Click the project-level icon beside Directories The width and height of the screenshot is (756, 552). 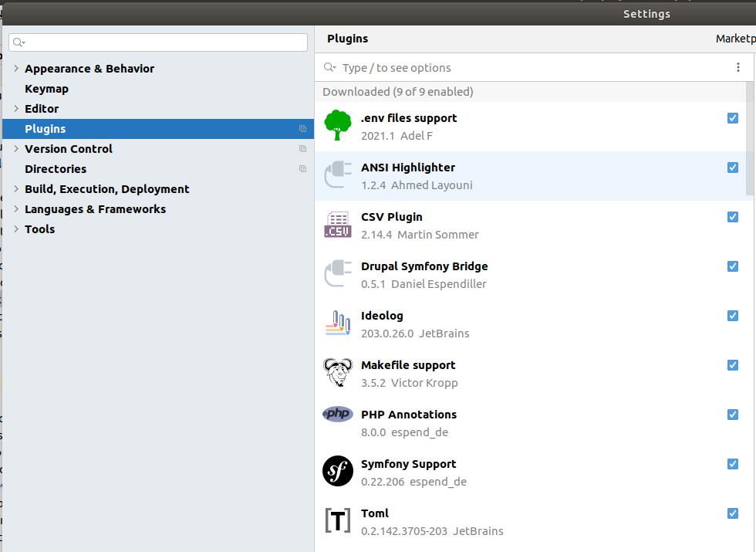point(302,169)
